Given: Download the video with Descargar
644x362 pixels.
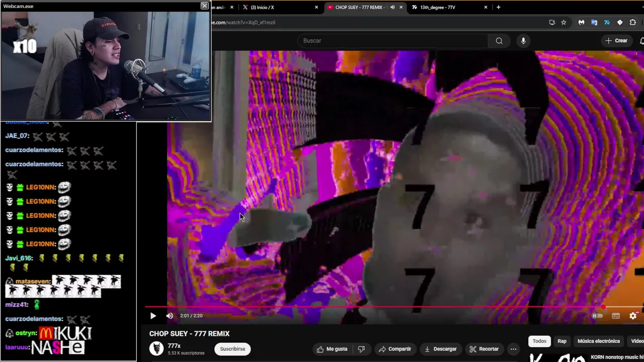Looking at the screenshot, I should point(440,349).
